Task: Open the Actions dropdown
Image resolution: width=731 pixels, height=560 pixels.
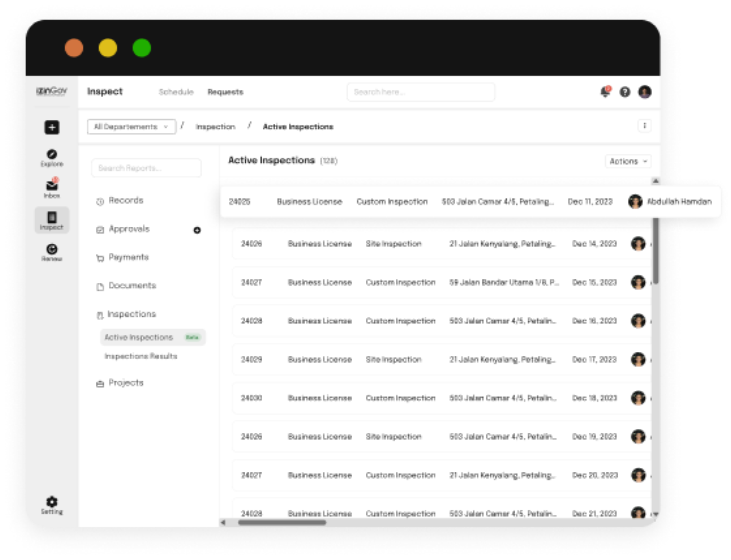Action: click(628, 161)
